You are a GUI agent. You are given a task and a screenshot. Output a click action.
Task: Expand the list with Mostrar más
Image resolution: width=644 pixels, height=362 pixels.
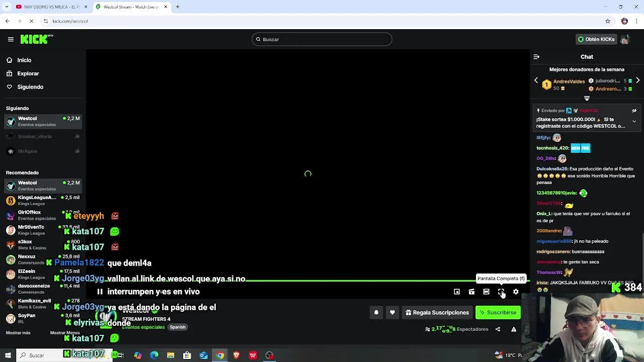pyautogui.click(x=18, y=333)
